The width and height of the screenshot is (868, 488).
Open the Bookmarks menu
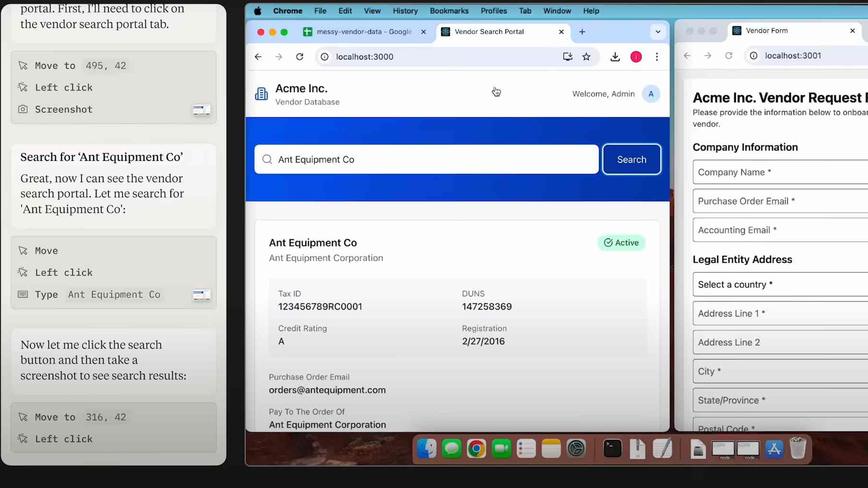point(449,11)
